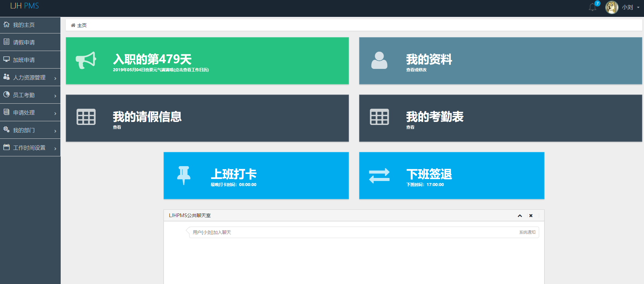Click 最晚打卡时间: 08:00:00 text
Viewport: 644px width, 284px height.
pyautogui.click(x=234, y=185)
